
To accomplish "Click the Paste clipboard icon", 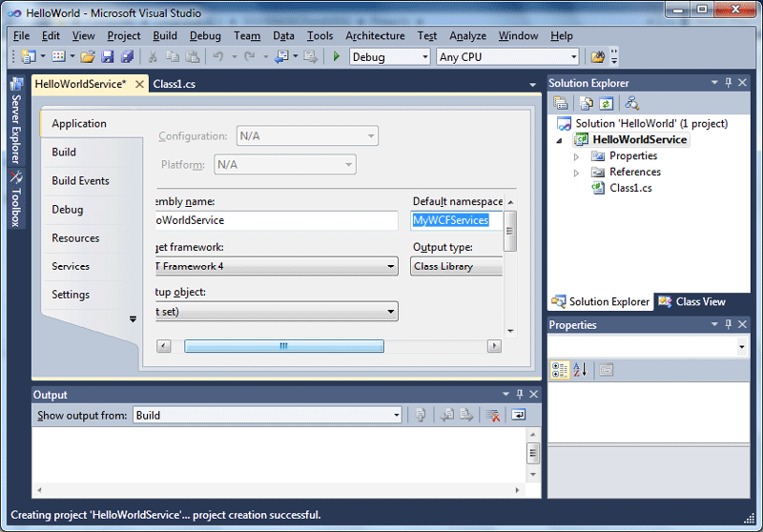I will 193,57.
